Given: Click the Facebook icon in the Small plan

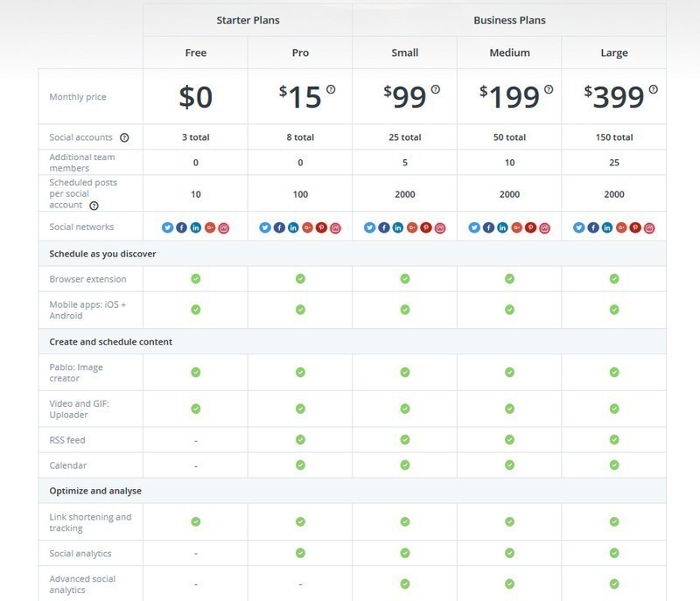Looking at the screenshot, I should pyautogui.click(x=384, y=227).
